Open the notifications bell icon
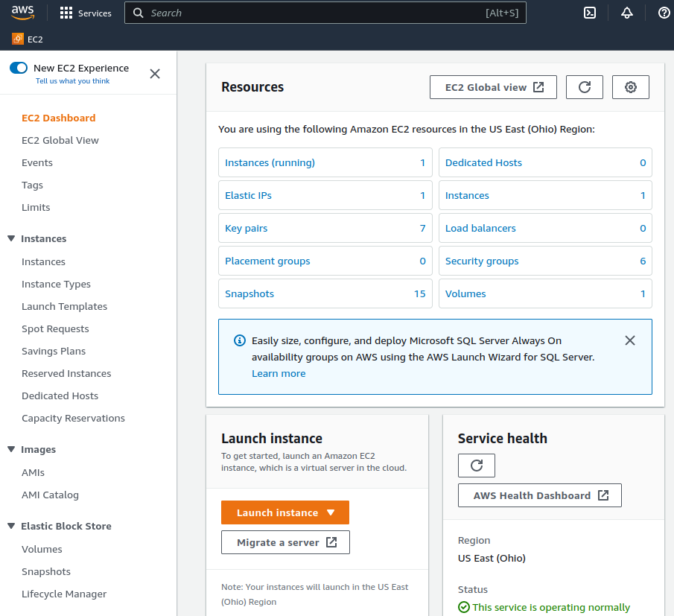Image resolution: width=674 pixels, height=616 pixels. [627, 13]
